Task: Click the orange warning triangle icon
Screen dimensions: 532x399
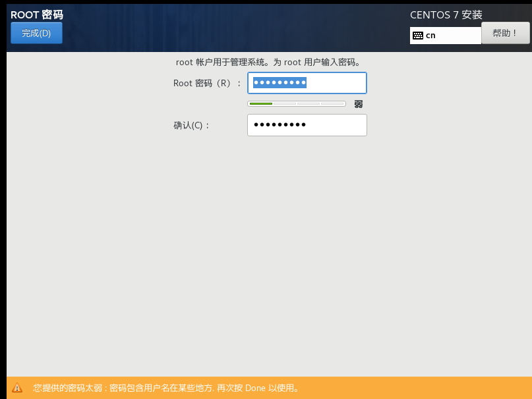Action: [17, 387]
